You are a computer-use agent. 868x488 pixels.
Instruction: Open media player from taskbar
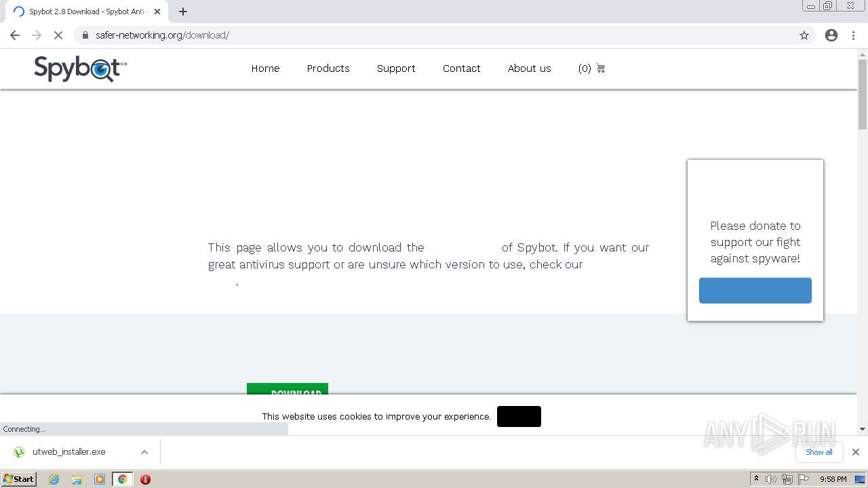[100, 479]
